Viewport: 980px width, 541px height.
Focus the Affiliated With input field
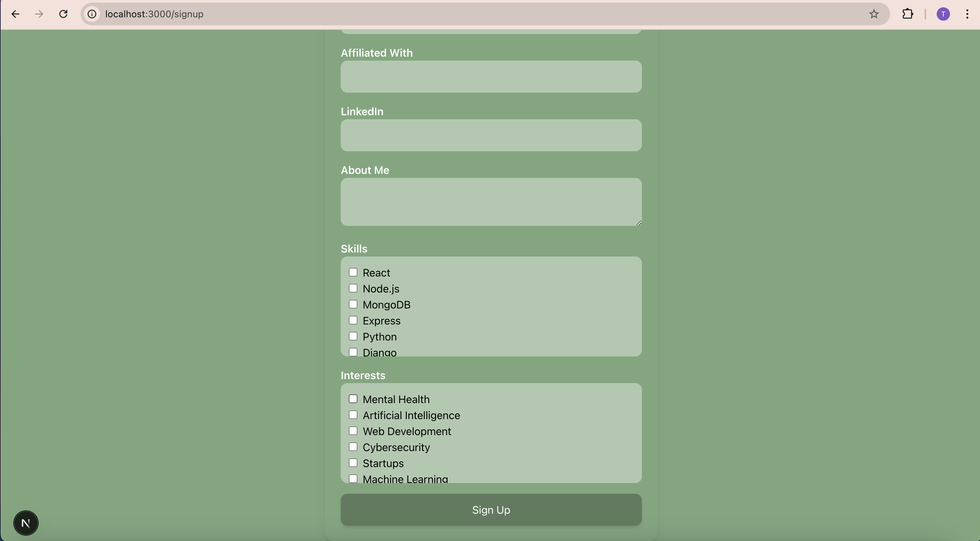[491, 77]
